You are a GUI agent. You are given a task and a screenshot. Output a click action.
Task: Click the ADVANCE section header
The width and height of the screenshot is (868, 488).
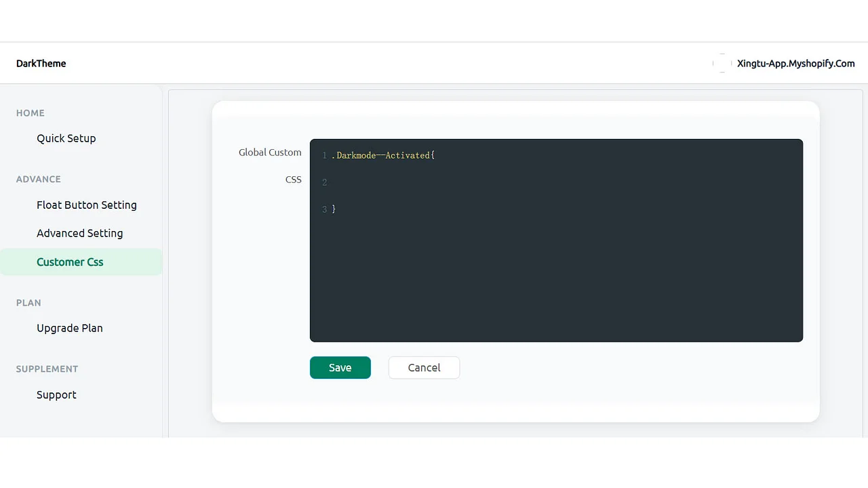point(38,179)
